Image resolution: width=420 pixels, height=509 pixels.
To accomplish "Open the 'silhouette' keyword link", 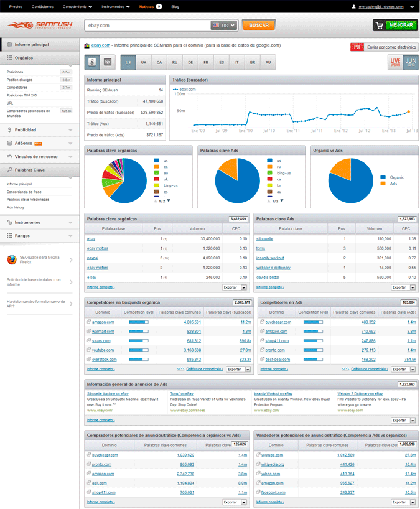I will [x=264, y=238].
